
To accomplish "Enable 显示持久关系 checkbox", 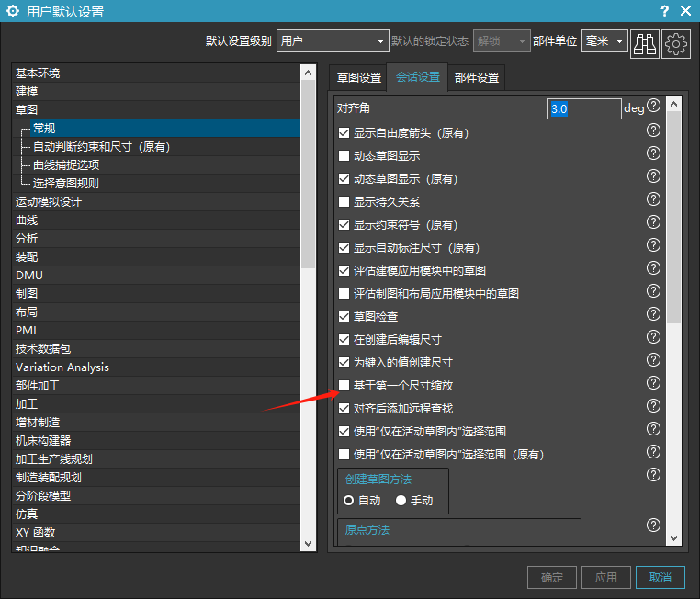I will click(344, 202).
